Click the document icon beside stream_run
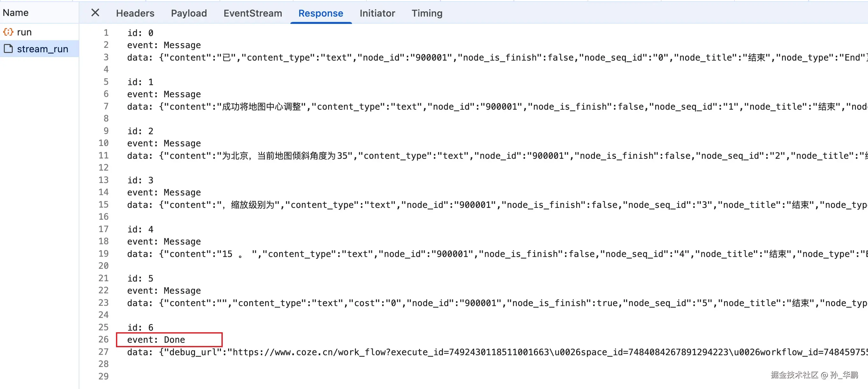The image size is (868, 389). 8,49
